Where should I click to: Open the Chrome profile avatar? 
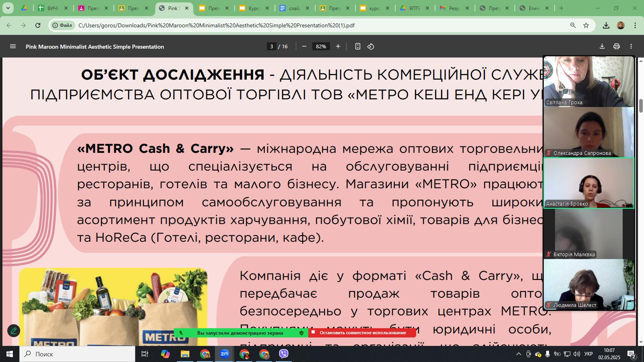[x=621, y=25]
